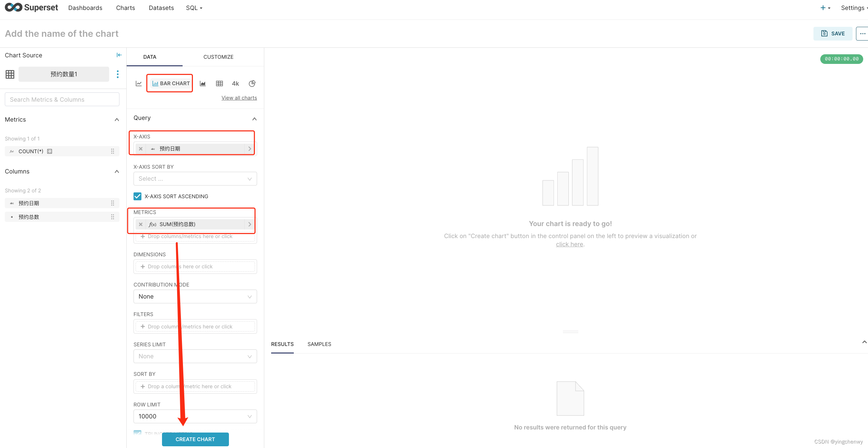Image resolution: width=868 pixels, height=448 pixels.
Task: Collapse the Chart Source panel icon
Action: (119, 55)
